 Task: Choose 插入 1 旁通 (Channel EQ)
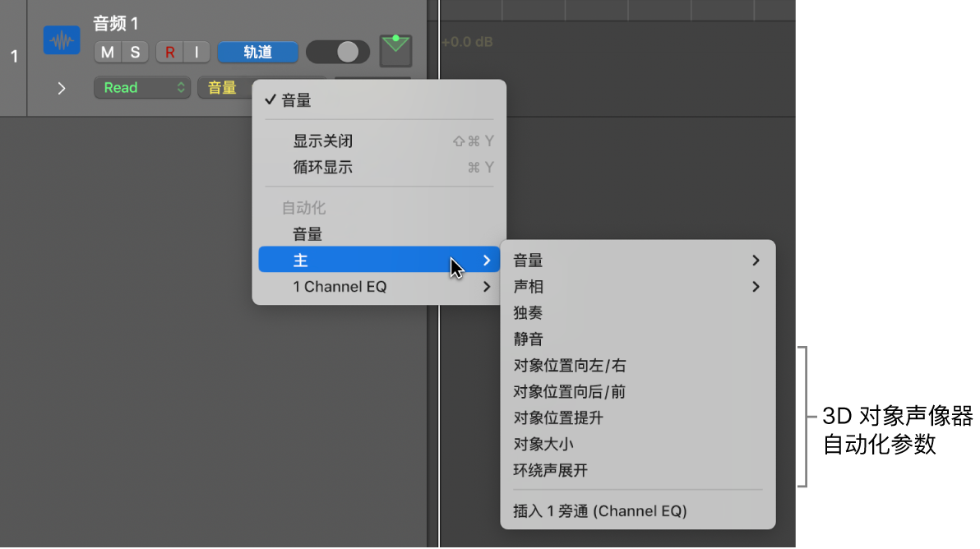(600, 511)
